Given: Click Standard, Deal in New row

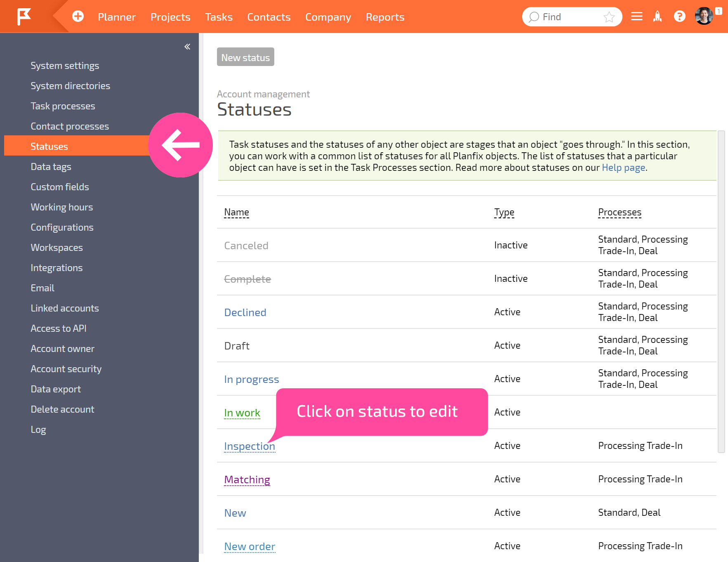Looking at the screenshot, I should 629,512.
